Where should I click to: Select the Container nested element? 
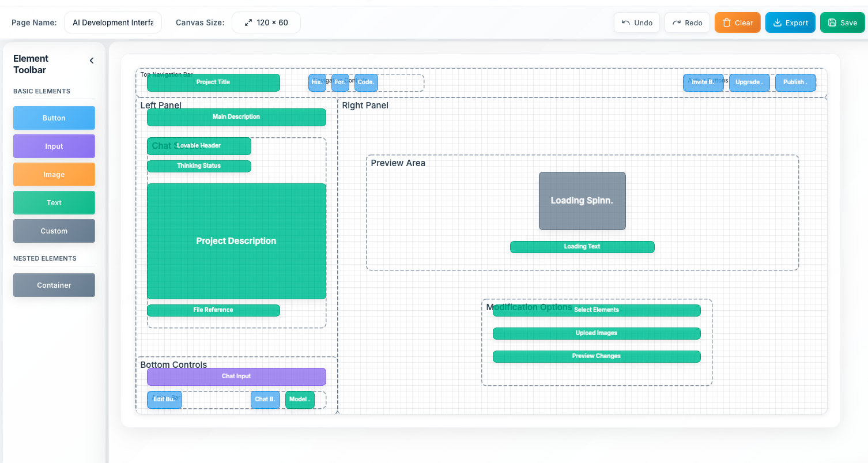point(54,285)
